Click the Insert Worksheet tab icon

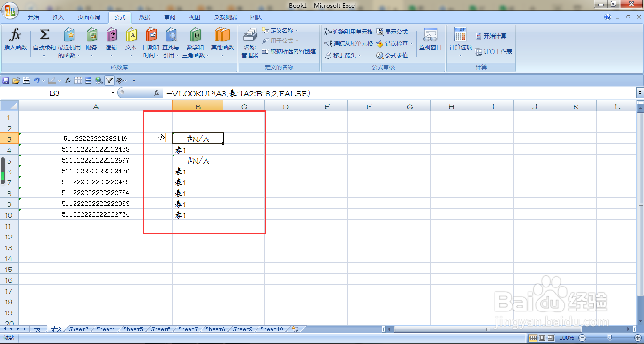pos(295,329)
